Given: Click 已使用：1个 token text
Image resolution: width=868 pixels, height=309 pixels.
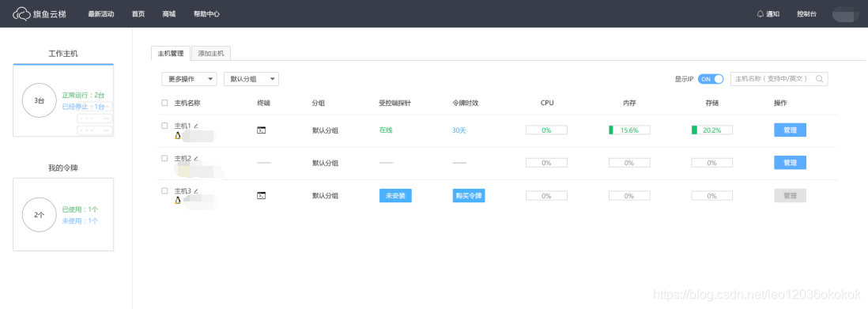Looking at the screenshot, I should coord(81,210).
